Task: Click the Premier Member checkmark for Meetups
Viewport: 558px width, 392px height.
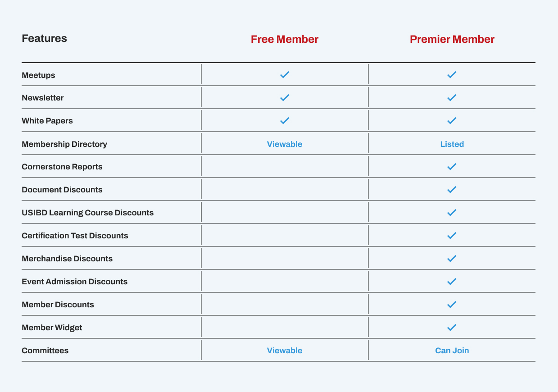Action: coord(452,75)
